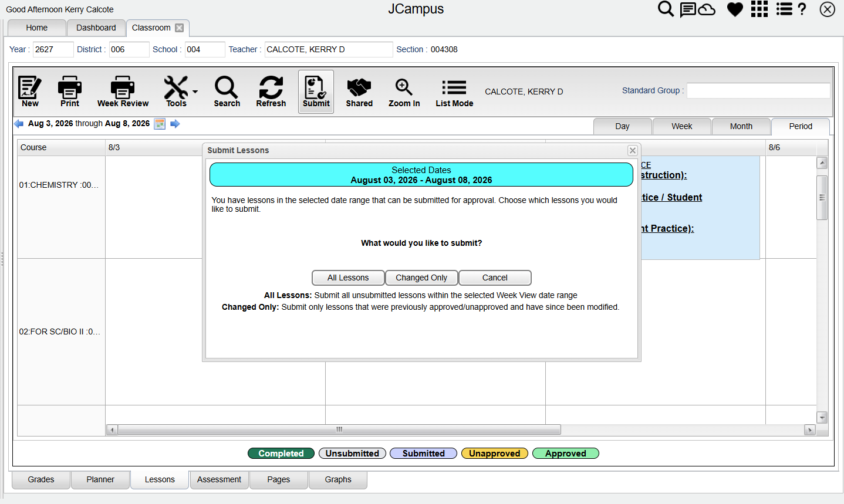Open the Planner bottom tab
This screenshot has width=844, height=504.
100,479
